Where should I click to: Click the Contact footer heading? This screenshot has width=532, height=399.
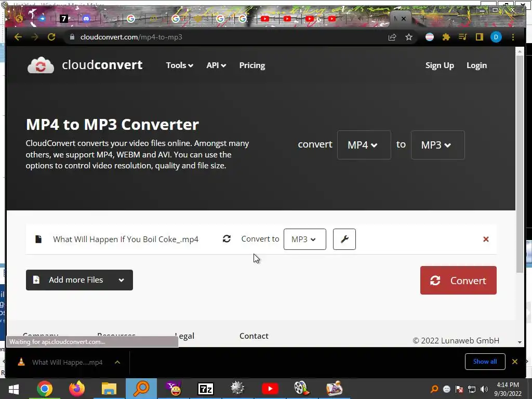tap(254, 336)
